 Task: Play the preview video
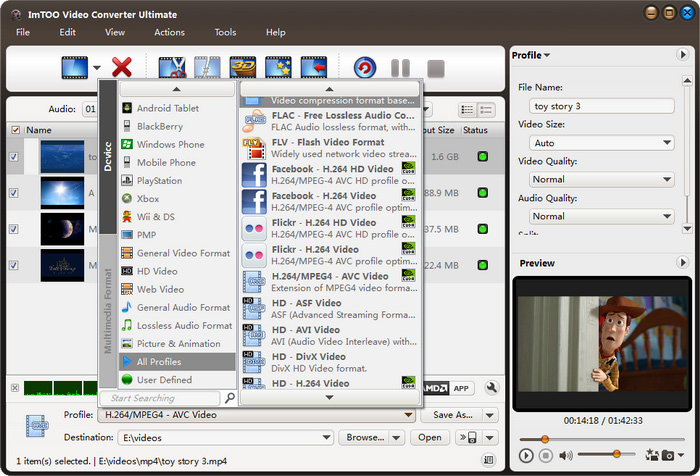pyautogui.click(x=526, y=455)
